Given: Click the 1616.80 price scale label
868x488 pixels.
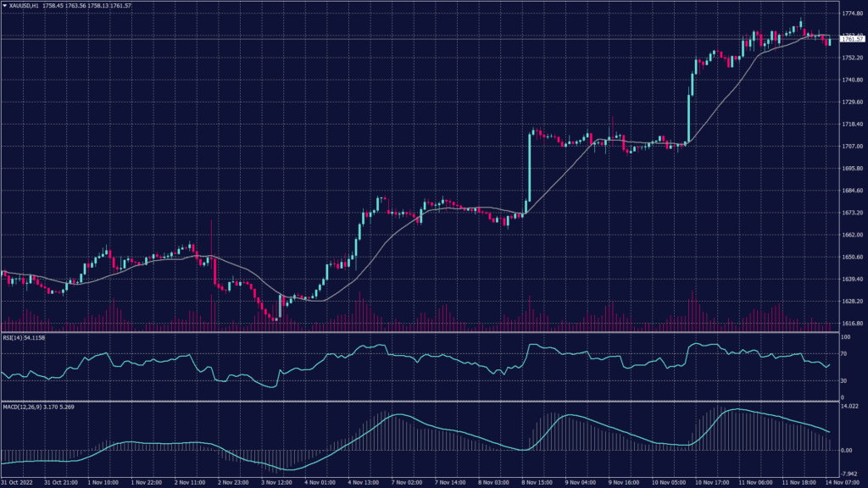Looking at the screenshot, I should [852, 324].
